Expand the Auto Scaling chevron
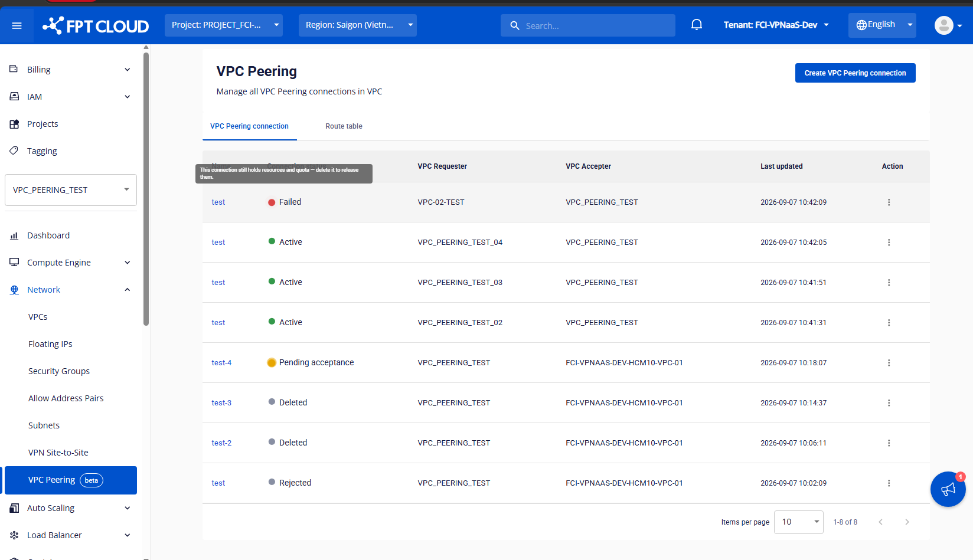Screen dimensions: 973x560 [128, 508]
